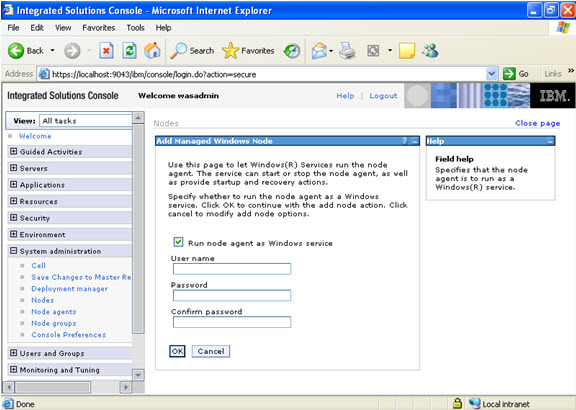Viewport: 576px width, 410px height.
Task: Click the browser Back arrow icon
Action: click(16, 51)
